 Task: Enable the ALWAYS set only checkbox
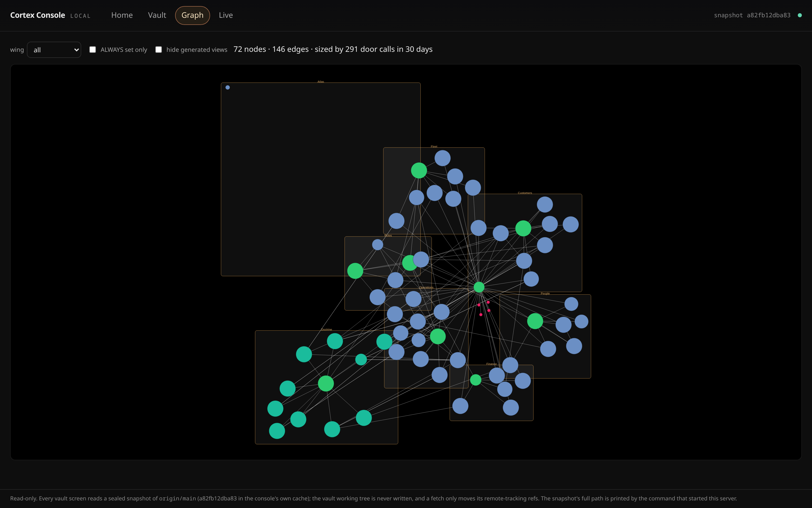pyautogui.click(x=93, y=50)
